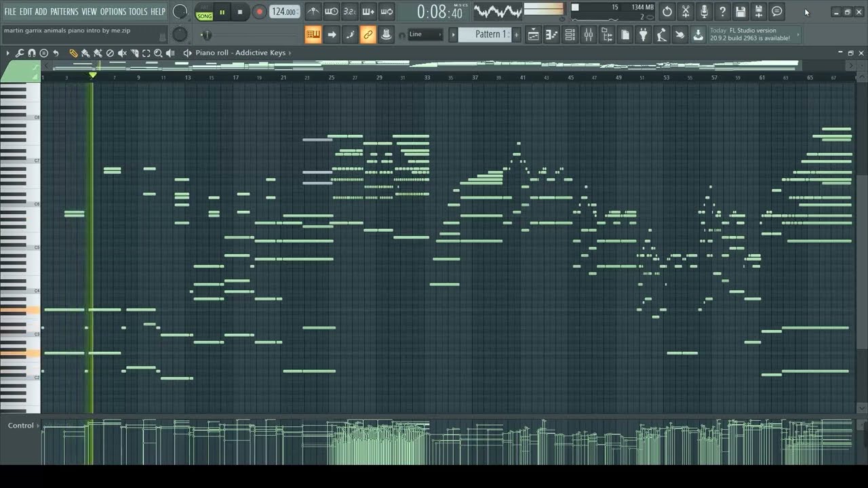868x488 pixels.
Task: Click the arrow left of Pattern 1
Action: pos(454,35)
